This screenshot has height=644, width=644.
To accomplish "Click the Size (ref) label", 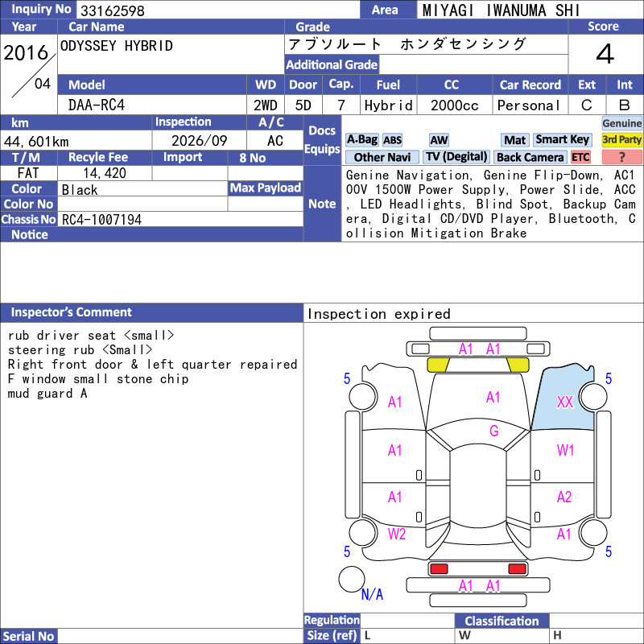I will click(x=332, y=635).
